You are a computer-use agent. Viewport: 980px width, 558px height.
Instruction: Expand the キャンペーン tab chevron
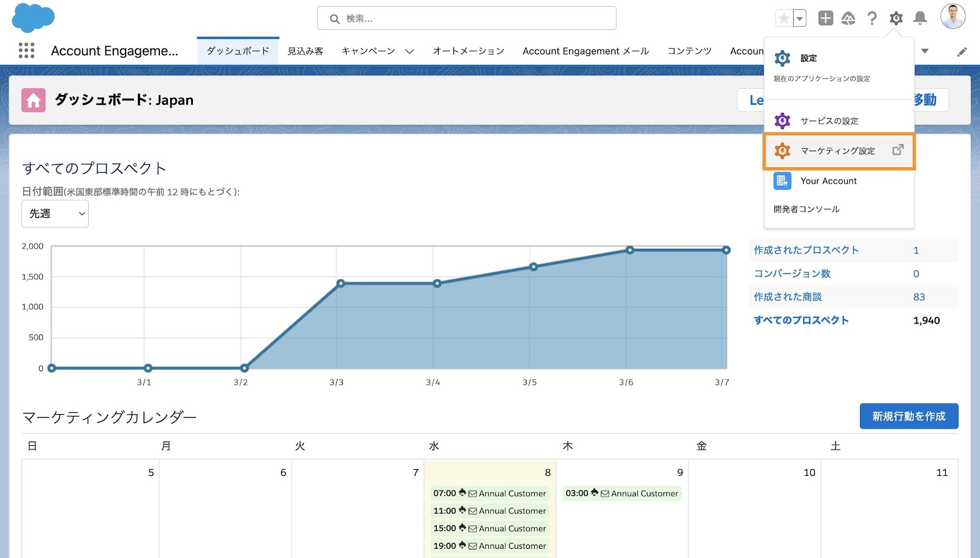tap(410, 51)
